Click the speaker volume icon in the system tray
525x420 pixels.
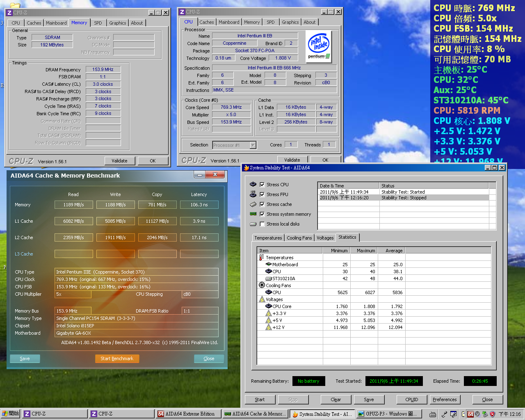click(x=478, y=414)
